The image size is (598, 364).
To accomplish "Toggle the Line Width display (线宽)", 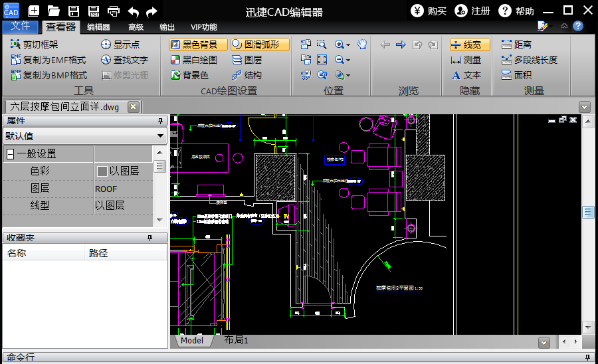I will tap(469, 45).
